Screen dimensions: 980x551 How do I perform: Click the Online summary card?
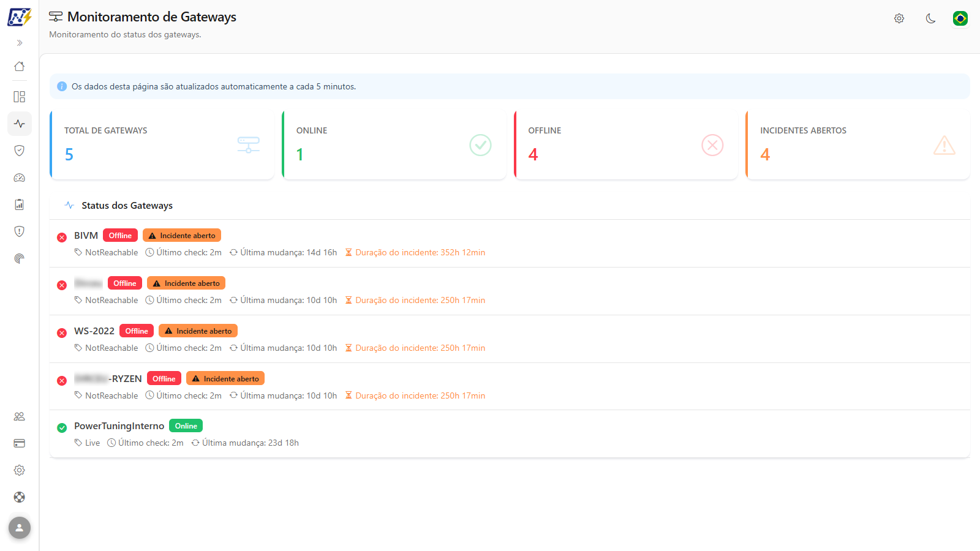394,145
